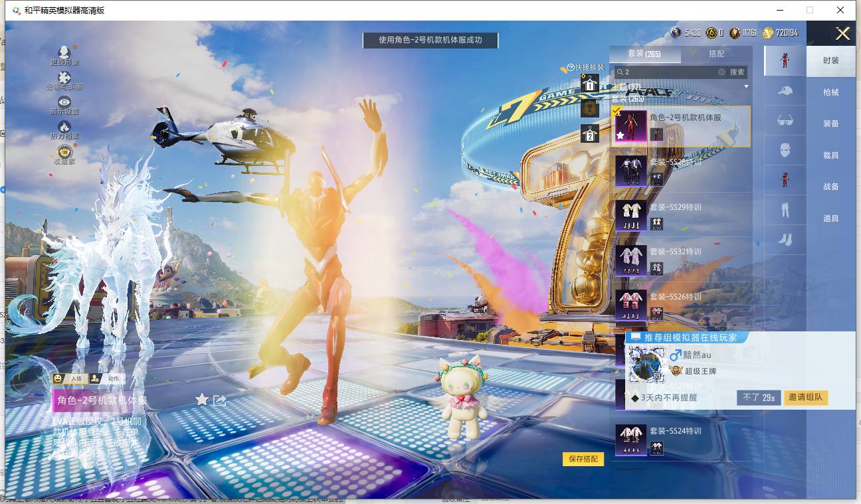Close the wardrobe with the X icon

click(x=842, y=34)
